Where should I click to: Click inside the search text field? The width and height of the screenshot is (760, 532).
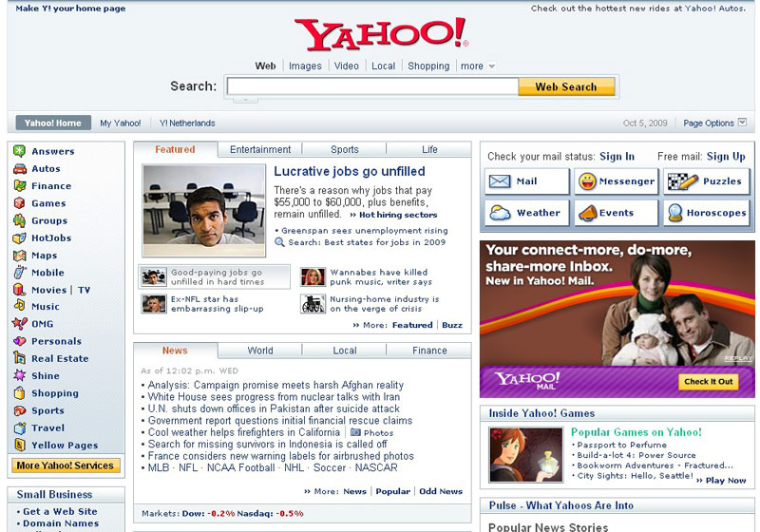[370, 86]
